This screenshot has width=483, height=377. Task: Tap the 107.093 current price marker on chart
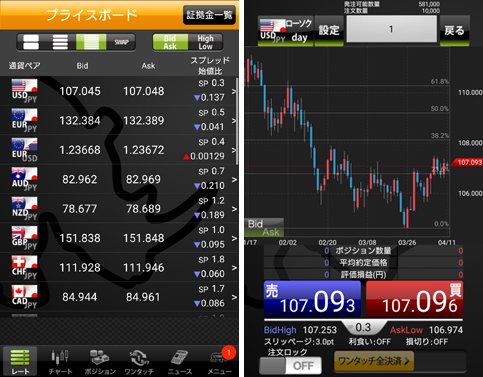[468, 162]
